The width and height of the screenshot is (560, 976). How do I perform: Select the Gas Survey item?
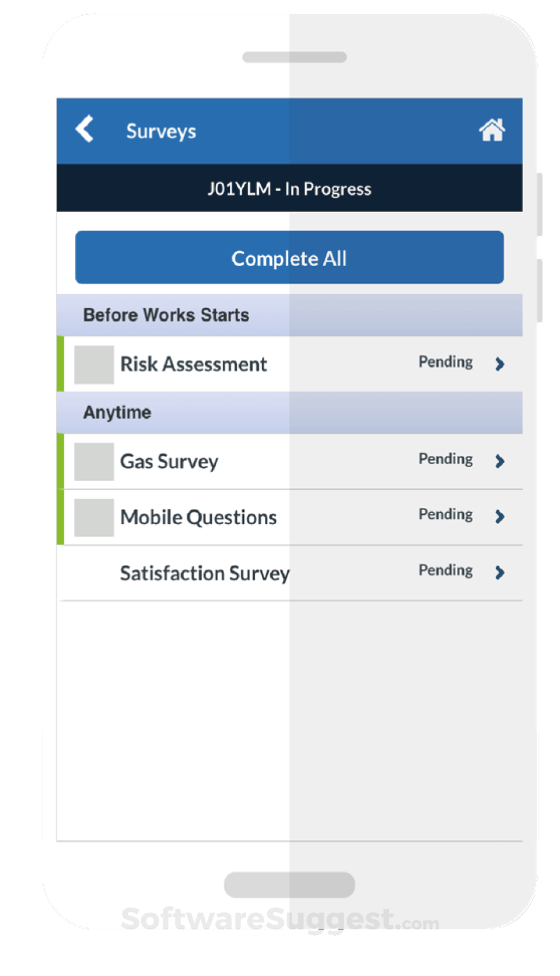(169, 462)
